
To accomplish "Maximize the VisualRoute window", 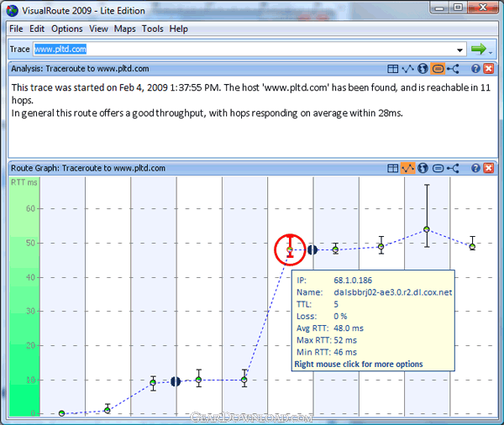I will tap(458, 7).
